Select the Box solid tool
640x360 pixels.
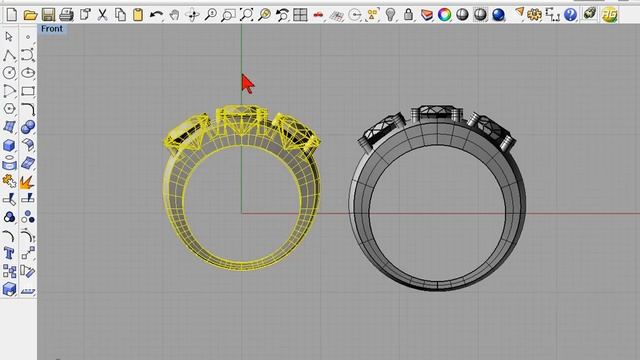(x=9, y=145)
